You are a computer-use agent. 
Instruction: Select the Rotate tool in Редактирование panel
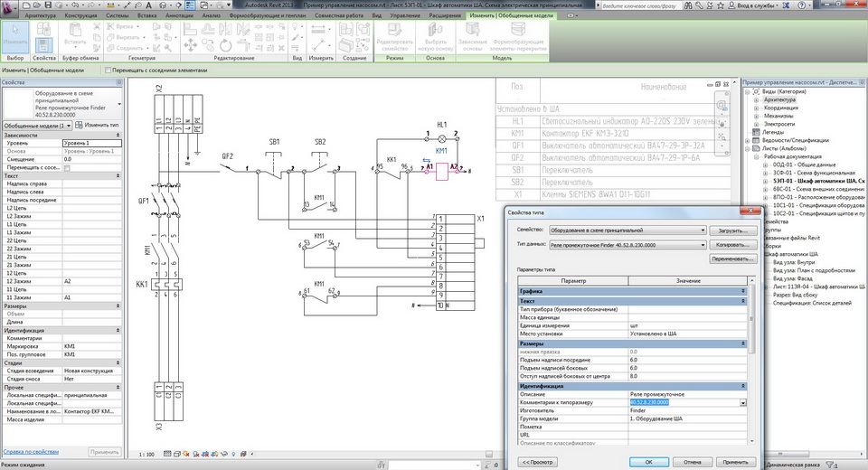[x=225, y=45]
